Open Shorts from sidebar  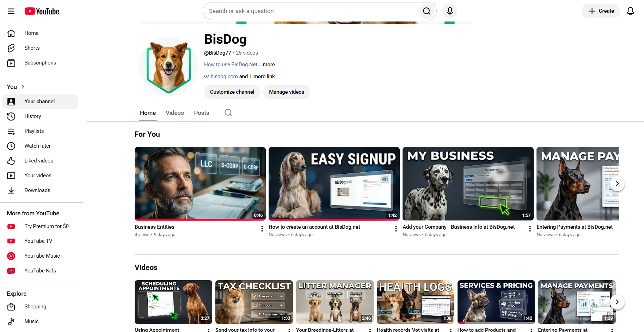click(x=40, y=48)
